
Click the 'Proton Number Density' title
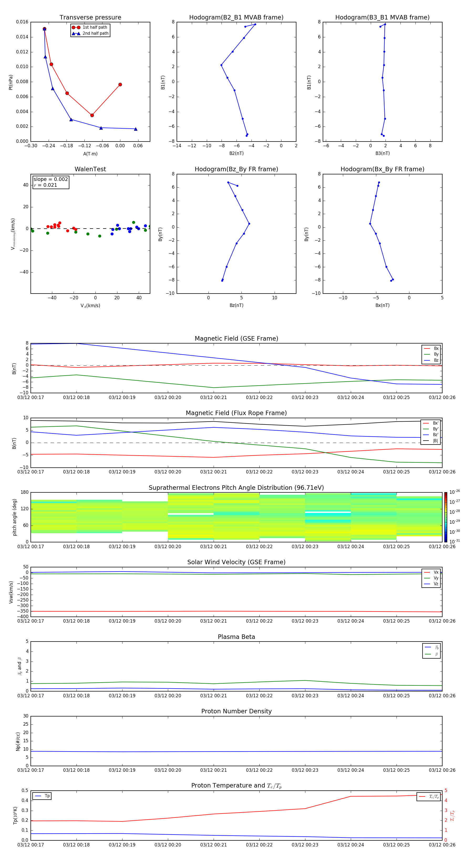[236, 711]
